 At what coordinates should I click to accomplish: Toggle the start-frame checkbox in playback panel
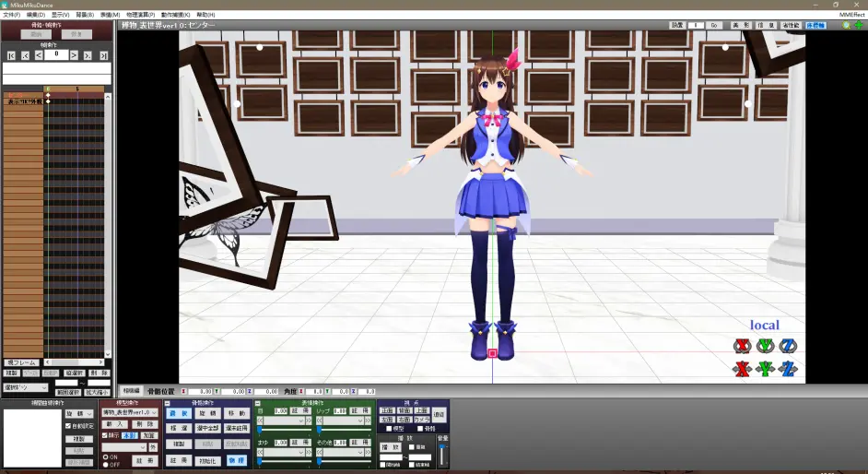pos(382,465)
